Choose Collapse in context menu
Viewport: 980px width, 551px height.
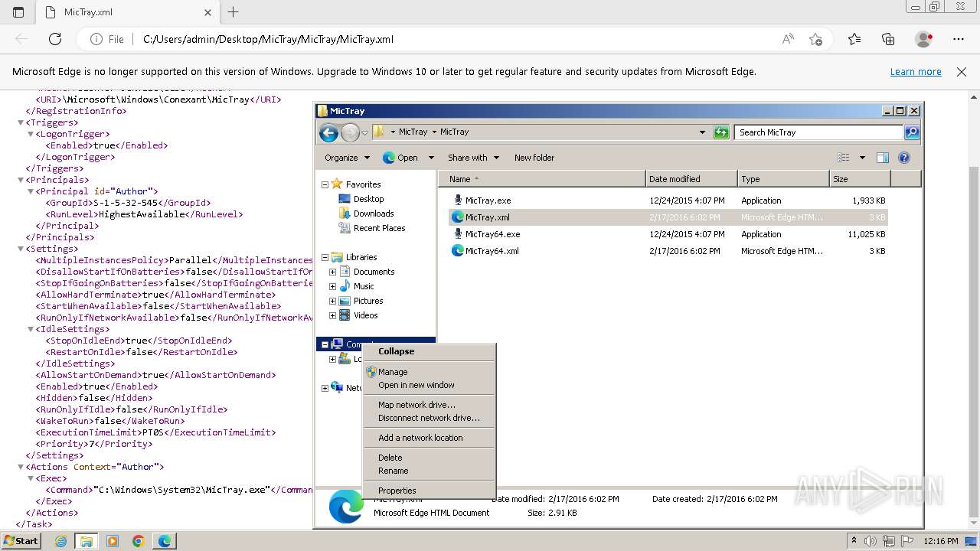[x=429, y=351]
